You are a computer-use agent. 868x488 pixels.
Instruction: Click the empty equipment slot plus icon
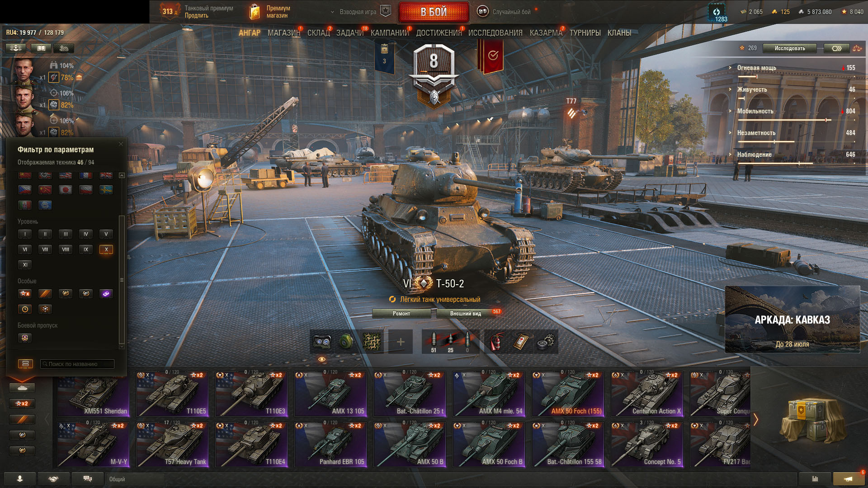click(401, 342)
